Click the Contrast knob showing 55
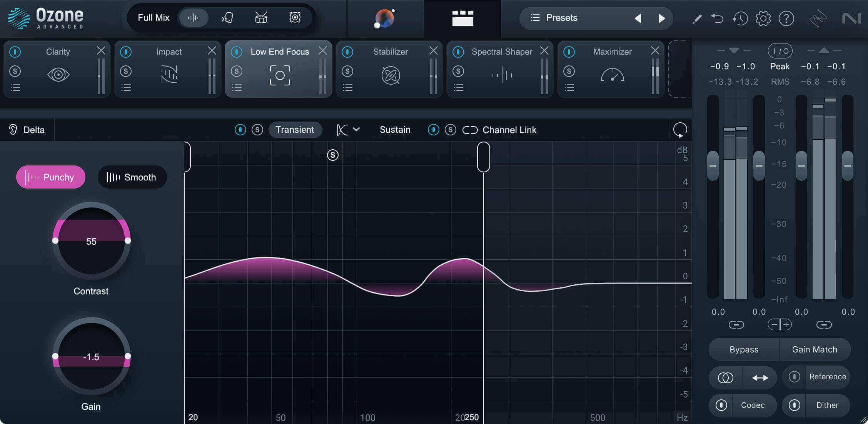This screenshot has height=424, width=868. tap(91, 241)
